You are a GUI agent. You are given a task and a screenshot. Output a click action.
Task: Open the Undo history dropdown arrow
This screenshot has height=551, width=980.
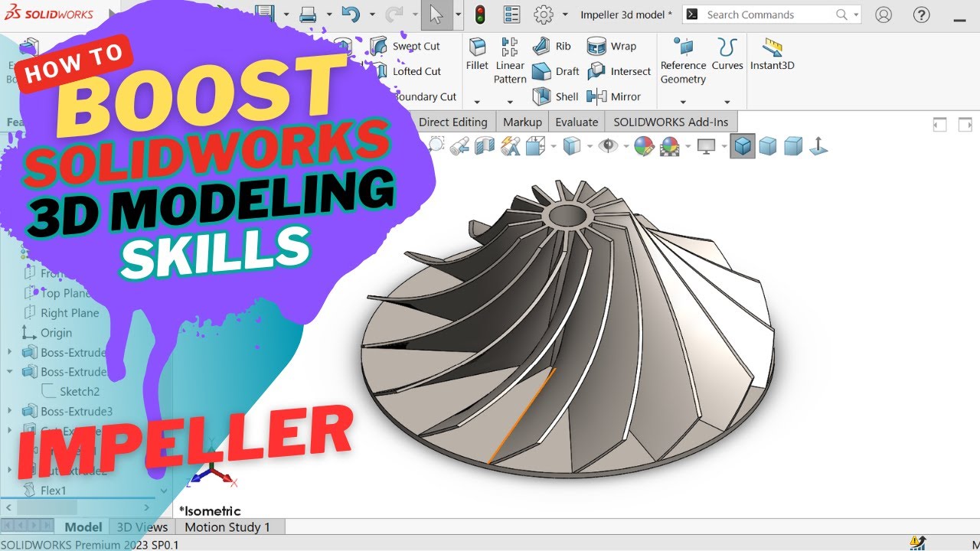point(372,15)
